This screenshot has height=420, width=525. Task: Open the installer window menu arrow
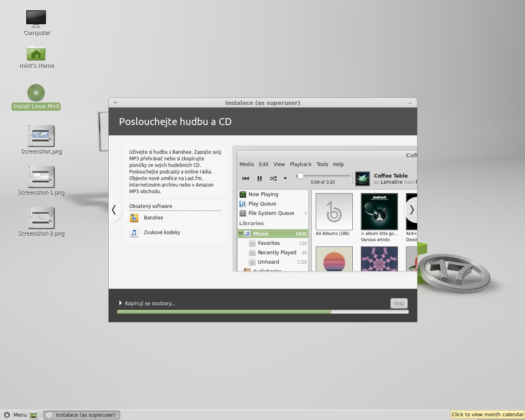(x=115, y=103)
